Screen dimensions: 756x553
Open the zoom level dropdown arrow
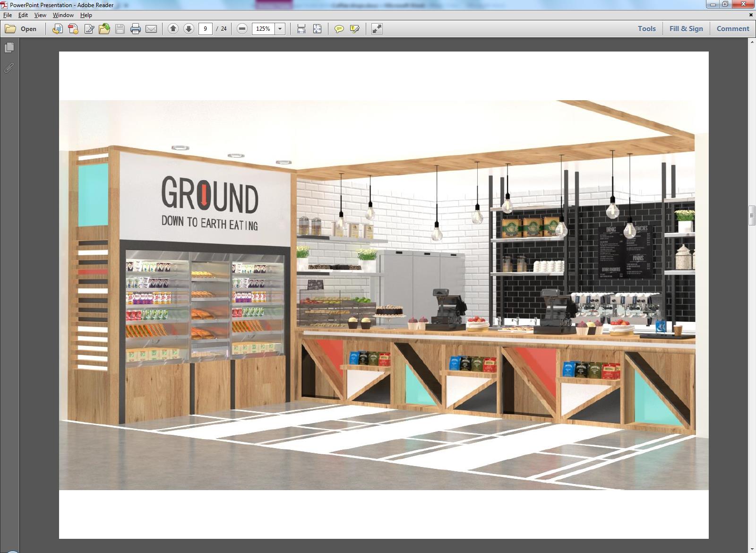280,29
